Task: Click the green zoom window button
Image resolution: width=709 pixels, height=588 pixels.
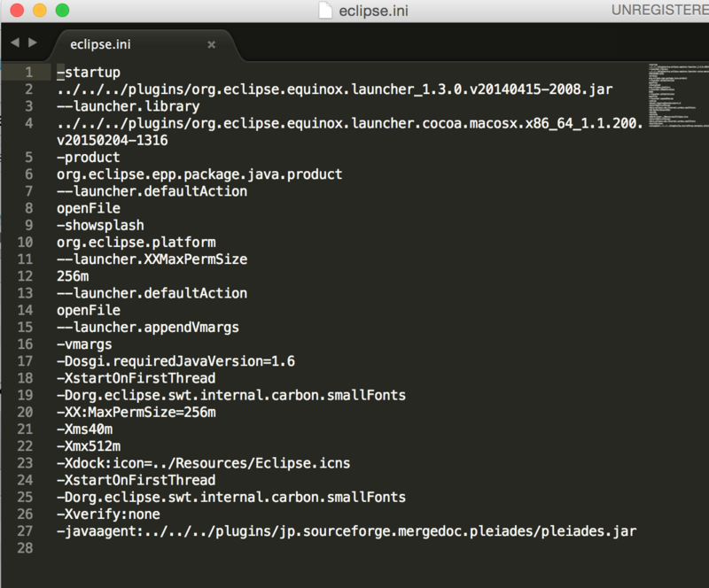Action: click(62, 10)
